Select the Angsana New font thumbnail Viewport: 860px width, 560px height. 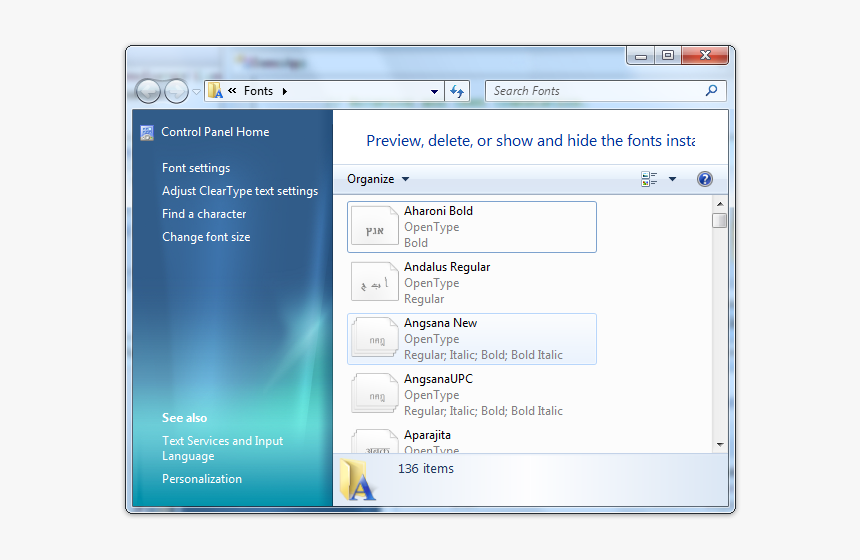pyautogui.click(x=375, y=338)
